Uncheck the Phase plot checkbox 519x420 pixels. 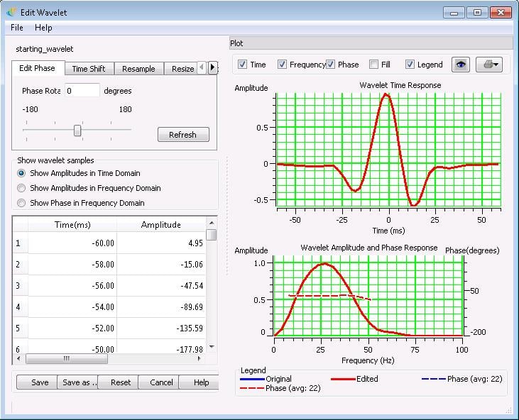[x=330, y=64]
